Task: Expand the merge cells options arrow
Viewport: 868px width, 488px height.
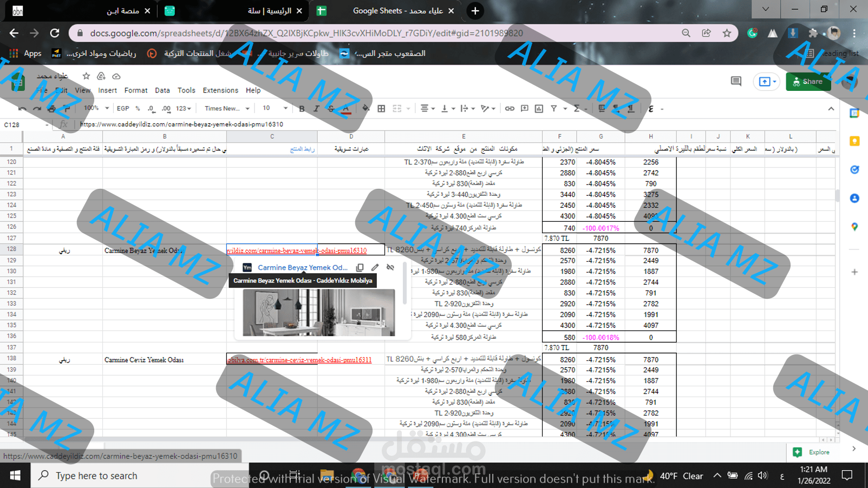Action: [408, 109]
